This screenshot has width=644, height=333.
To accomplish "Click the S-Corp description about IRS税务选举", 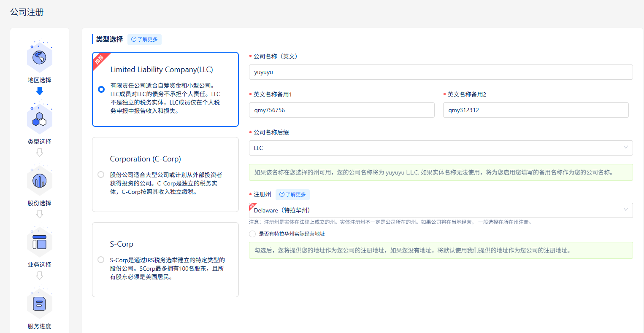I will click(x=168, y=269).
